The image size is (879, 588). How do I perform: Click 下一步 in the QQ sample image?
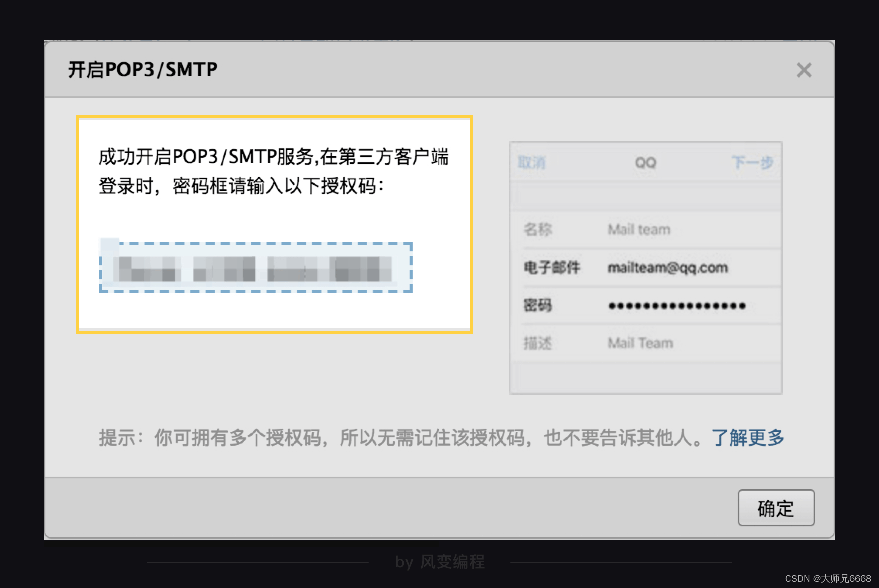(x=753, y=162)
